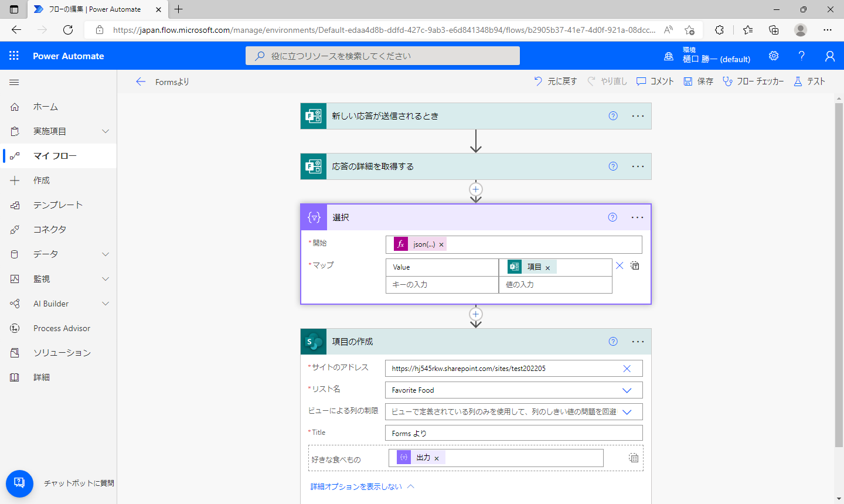
Task: Open help for the 項目の作成 action
Action: [613, 342]
